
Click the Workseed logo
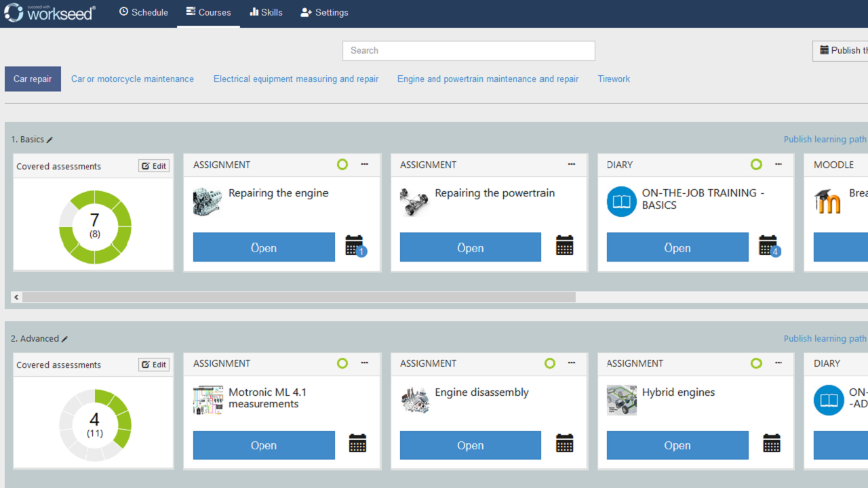[x=50, y=12]
